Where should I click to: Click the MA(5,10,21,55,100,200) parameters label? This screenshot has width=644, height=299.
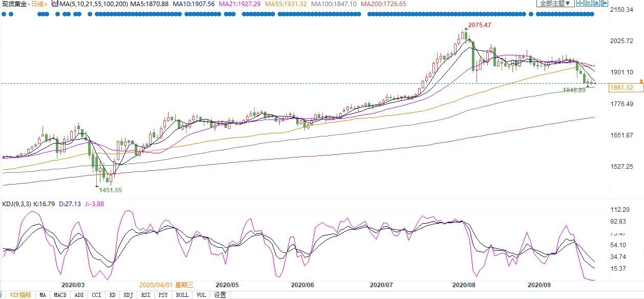click(x=94, y=4)
